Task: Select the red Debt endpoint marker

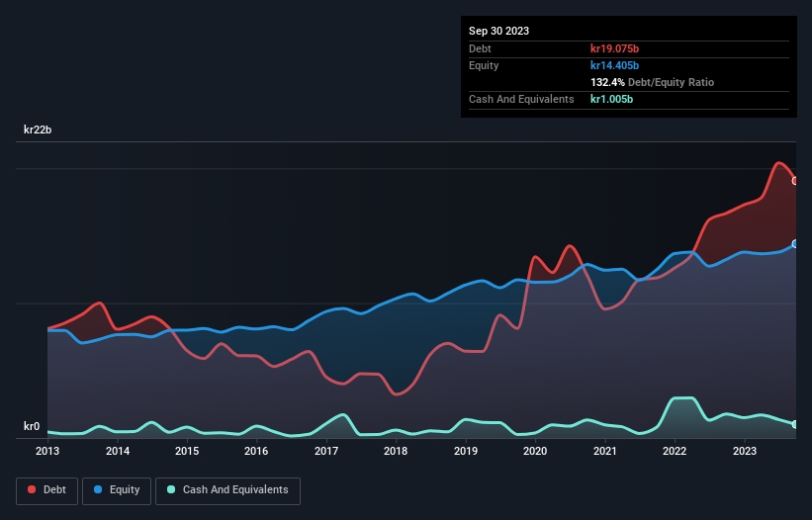Action: point(795,181)
